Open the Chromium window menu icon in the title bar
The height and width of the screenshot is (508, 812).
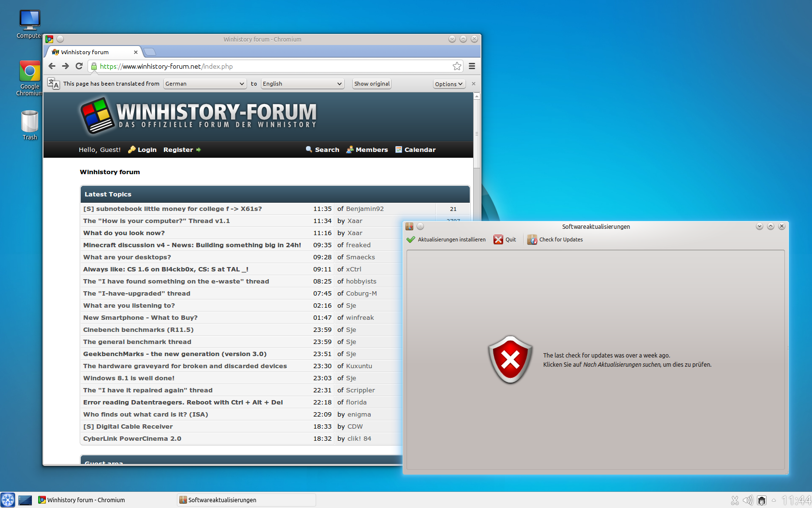(x=49, y=39)
